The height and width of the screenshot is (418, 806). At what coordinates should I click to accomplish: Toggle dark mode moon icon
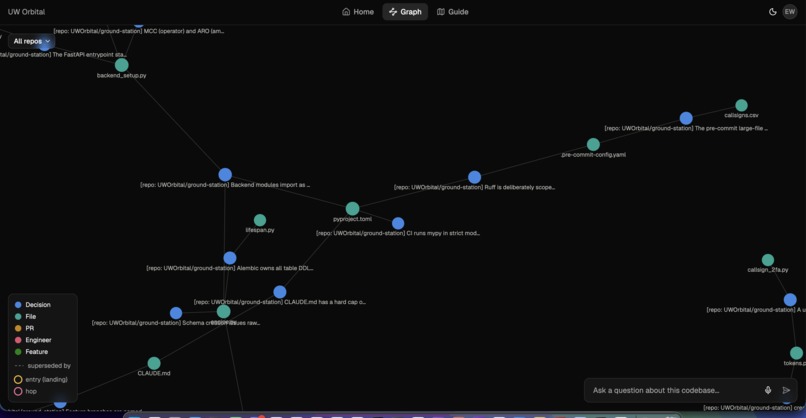pyautogui.click(x=772, y=12)
